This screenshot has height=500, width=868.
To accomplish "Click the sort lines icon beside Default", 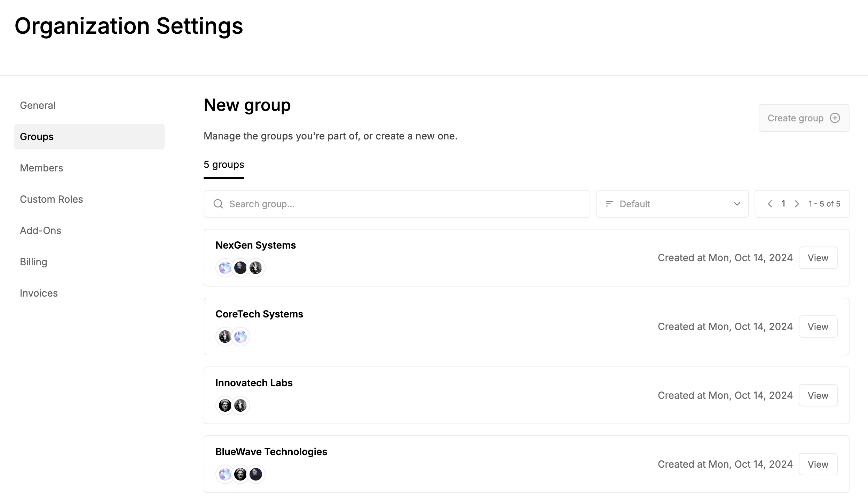I will pyautogui.click(x=609, y=204).
